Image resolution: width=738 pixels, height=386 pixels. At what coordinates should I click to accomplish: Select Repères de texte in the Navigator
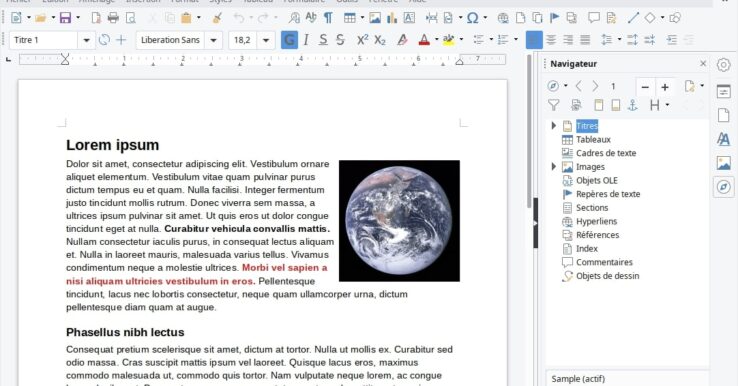tap(608, 194)
